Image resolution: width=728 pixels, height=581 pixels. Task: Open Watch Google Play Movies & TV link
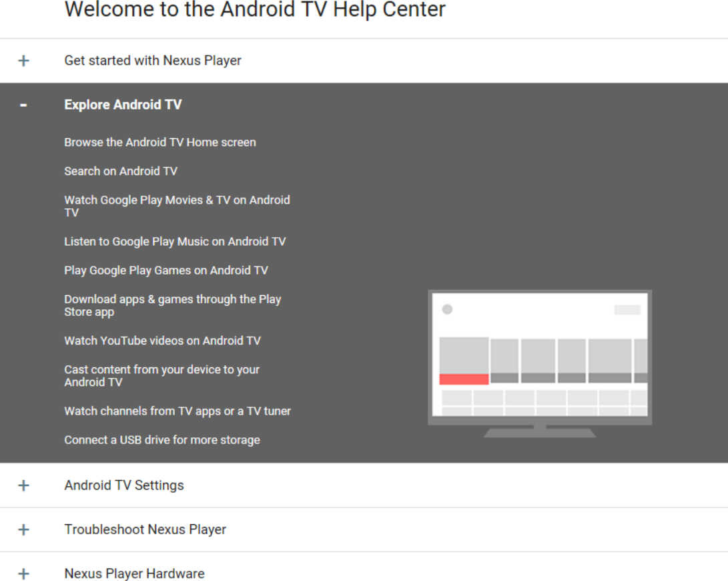[177, 206]
